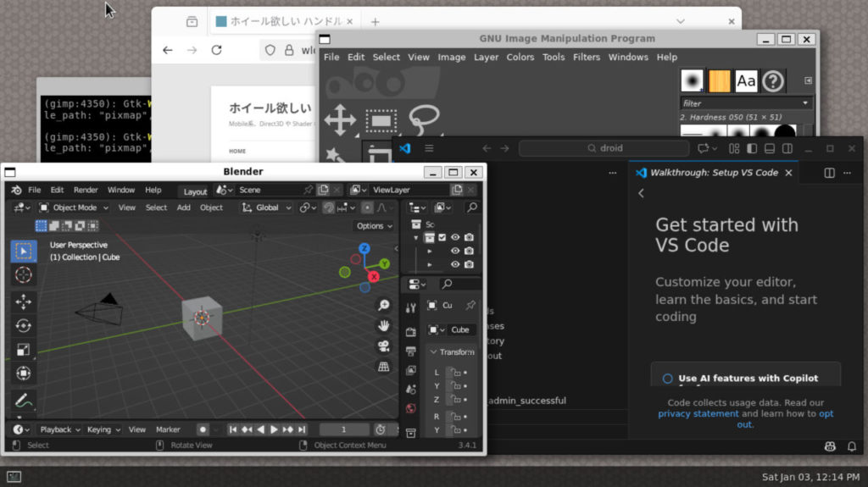Open Render properties tab in Blender

411,331
